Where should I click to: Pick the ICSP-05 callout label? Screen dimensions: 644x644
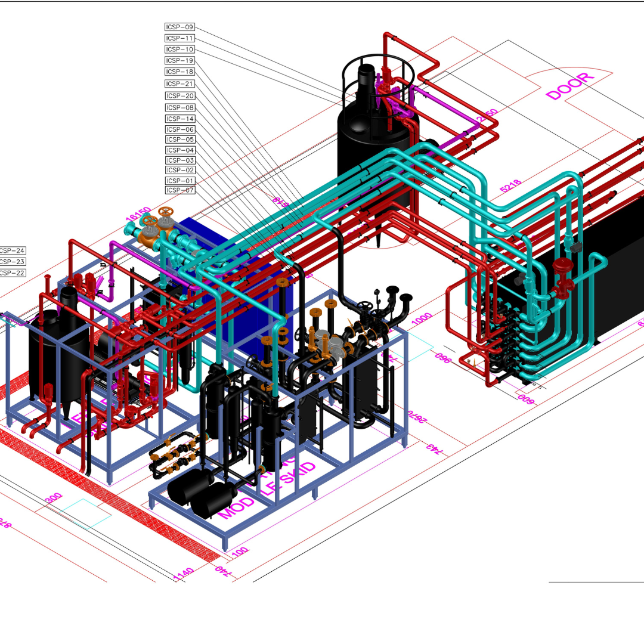tap(179, 140)
